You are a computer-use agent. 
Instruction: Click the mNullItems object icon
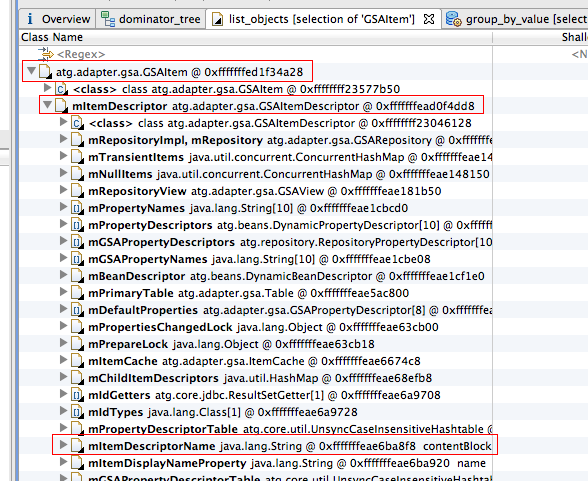click(x=77, y=174)
